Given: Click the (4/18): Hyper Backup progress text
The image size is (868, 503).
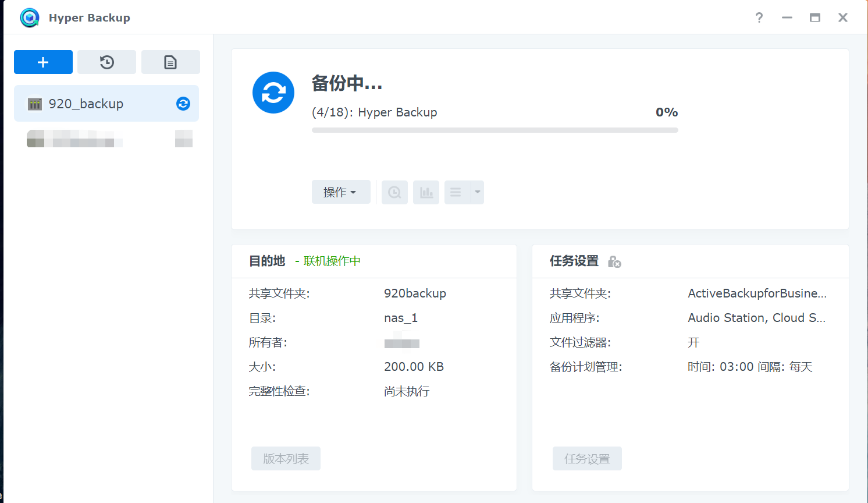Looking at the screenshot, I should point(375,112).
